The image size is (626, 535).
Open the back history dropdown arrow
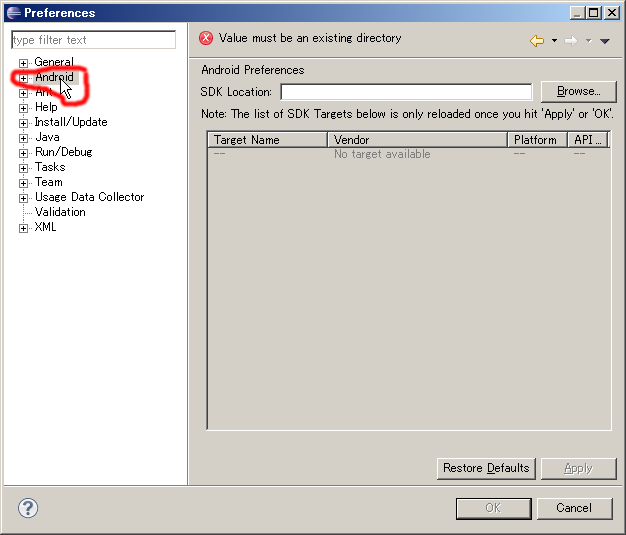[554, 40]
